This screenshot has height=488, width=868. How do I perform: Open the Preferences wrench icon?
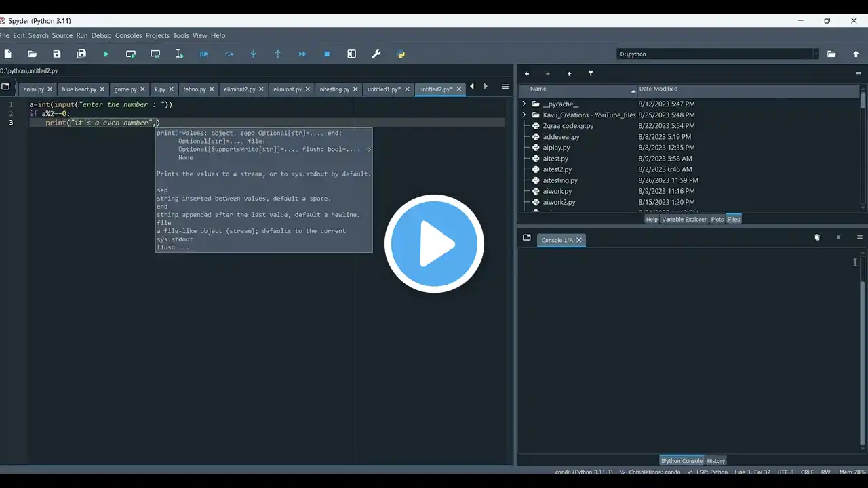tap(376, 54)
